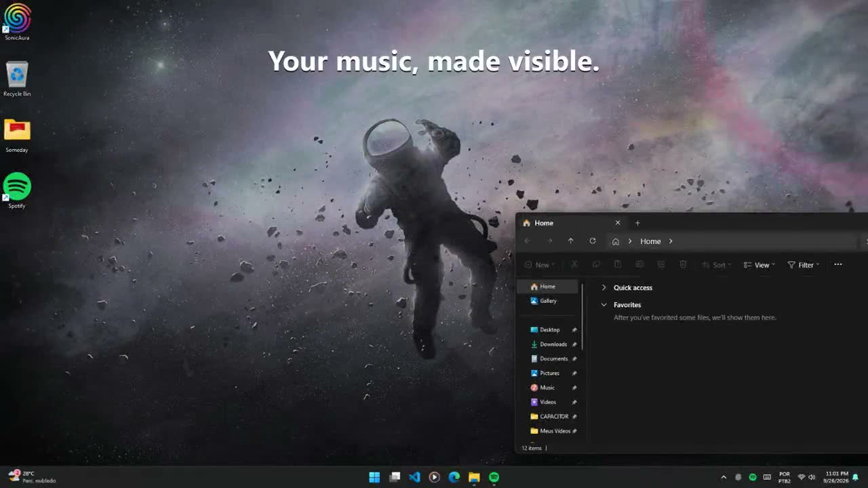
Task: Open the Filter dropdown in File Explorer
Action: [x=804, y=265]
